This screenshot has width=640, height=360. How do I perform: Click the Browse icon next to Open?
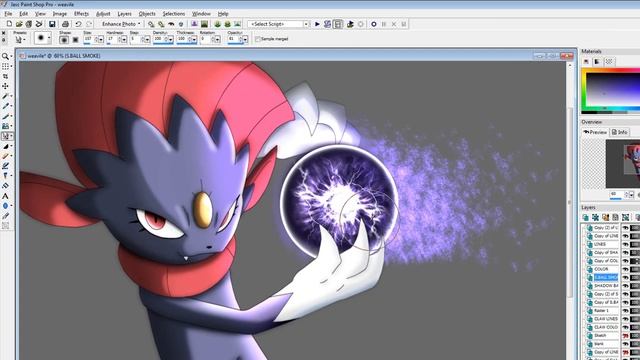(29, 24)
